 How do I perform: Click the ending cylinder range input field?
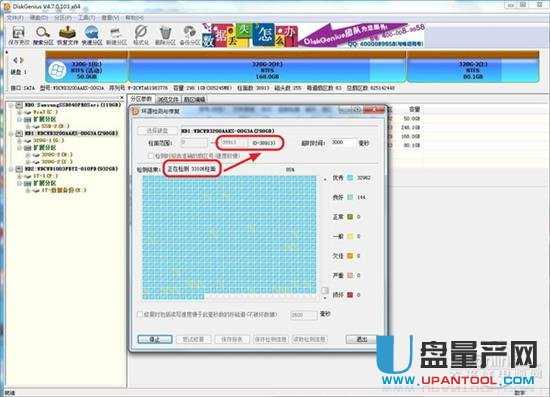tap(234, 143)
